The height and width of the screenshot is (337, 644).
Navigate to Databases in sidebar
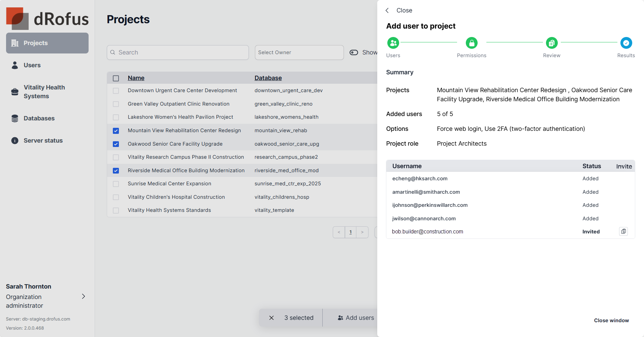tap(39, 118)
